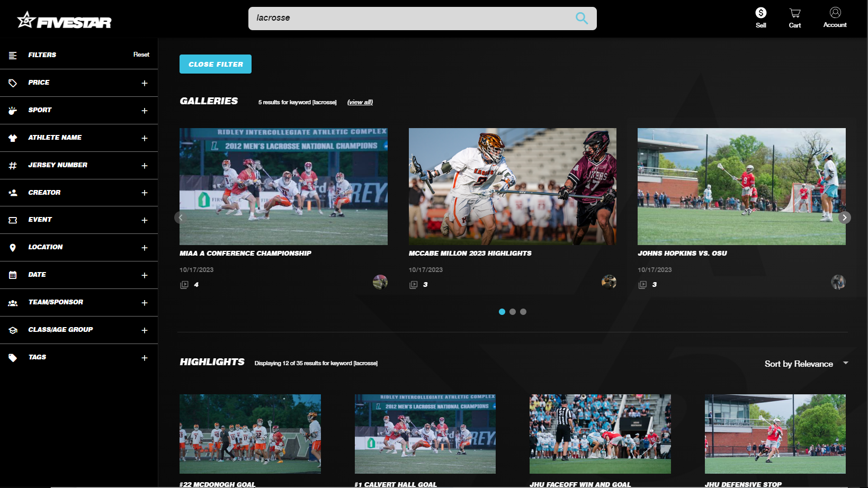The height and width of the screenshot is (488, 868).
Task: Open MIAA A Conference Championship title link
Action: point(246,254)
